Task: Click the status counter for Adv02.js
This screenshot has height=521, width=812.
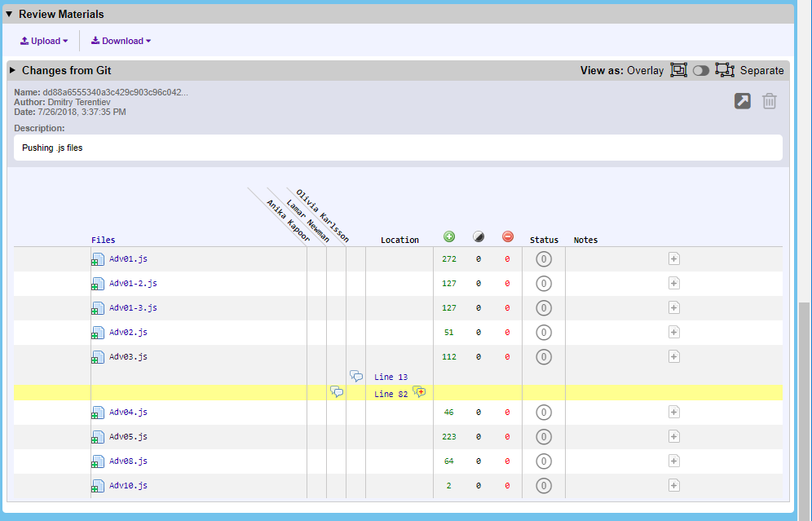Action: click(x=544, y=332)
